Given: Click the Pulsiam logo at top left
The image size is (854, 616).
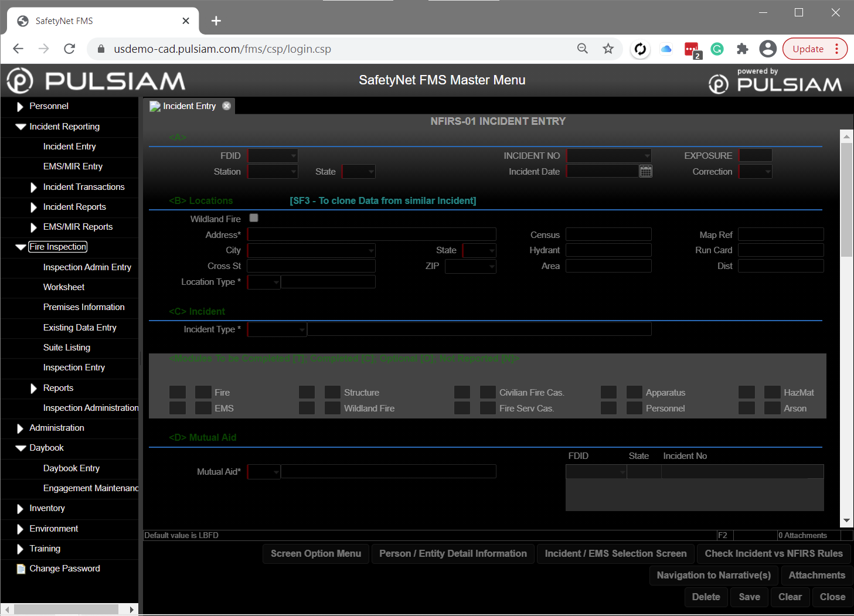Looking at the screenshot, I should point(96,81).
